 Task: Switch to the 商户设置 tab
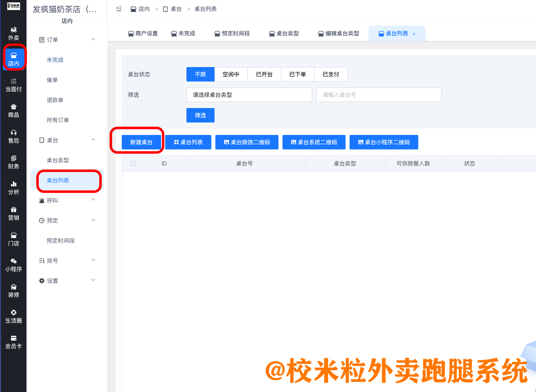[143, 33]
